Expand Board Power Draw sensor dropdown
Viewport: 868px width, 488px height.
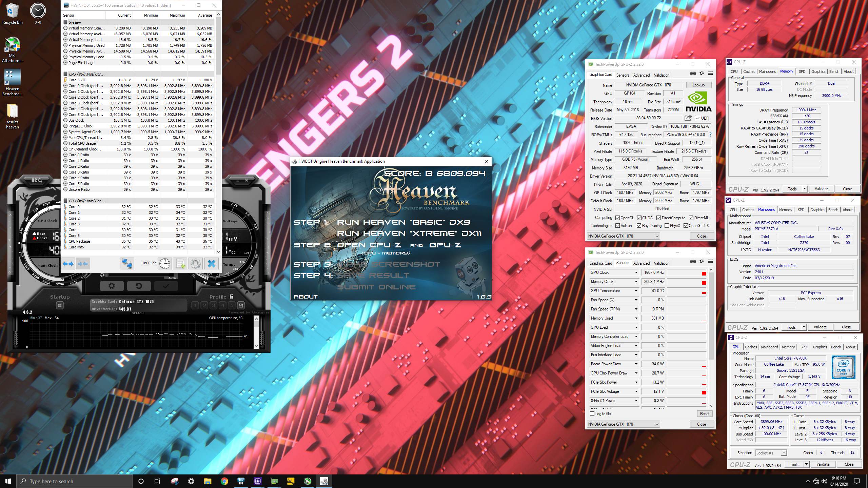coord(636,364)
